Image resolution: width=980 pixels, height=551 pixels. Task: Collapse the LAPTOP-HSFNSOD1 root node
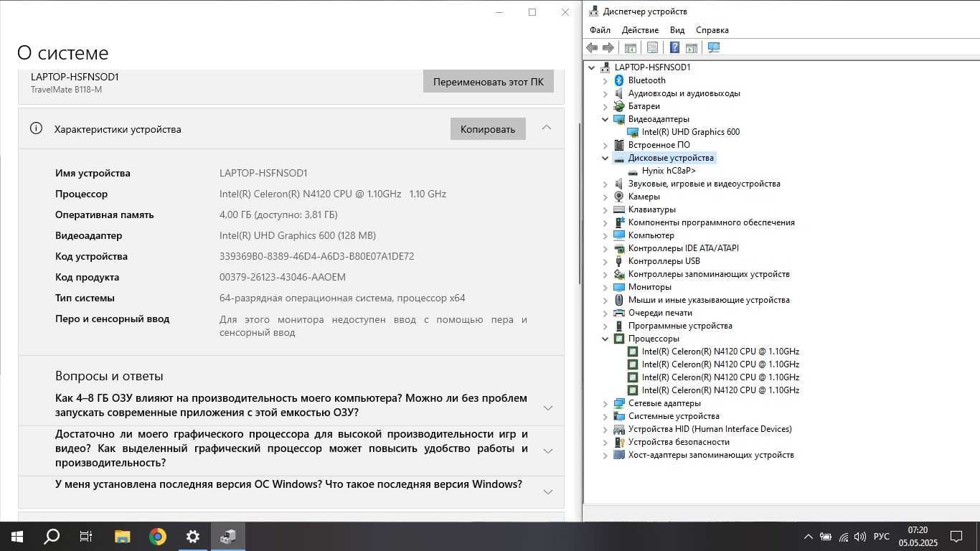click(592, 67)
